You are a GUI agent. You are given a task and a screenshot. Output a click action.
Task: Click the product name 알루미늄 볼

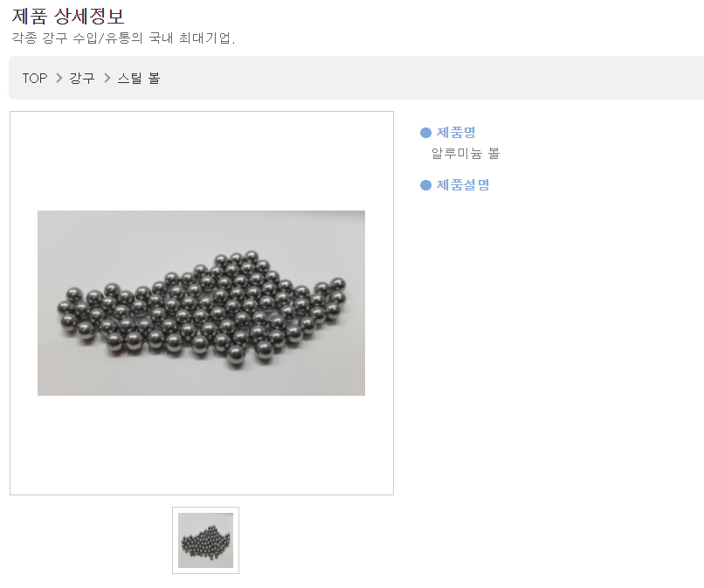466,154
